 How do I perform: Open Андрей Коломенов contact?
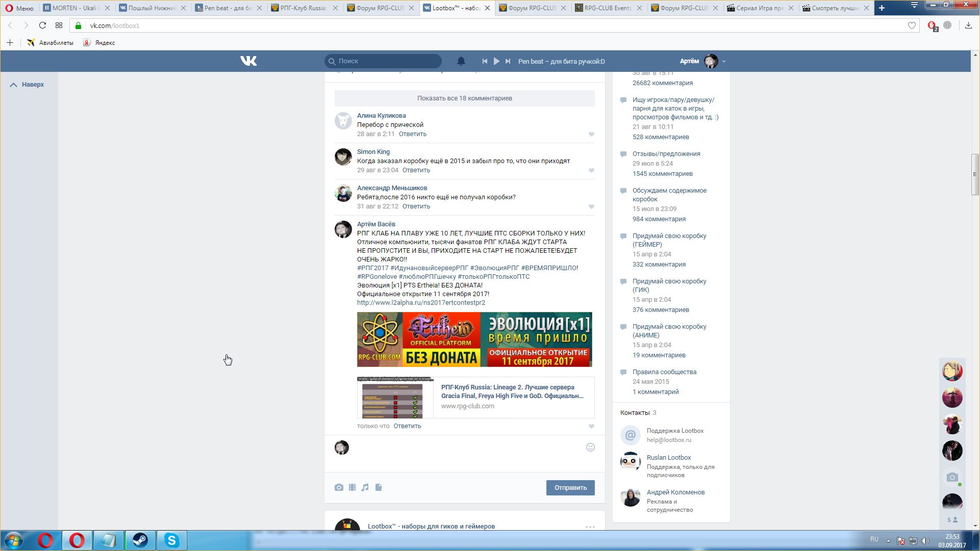point(675,492)
